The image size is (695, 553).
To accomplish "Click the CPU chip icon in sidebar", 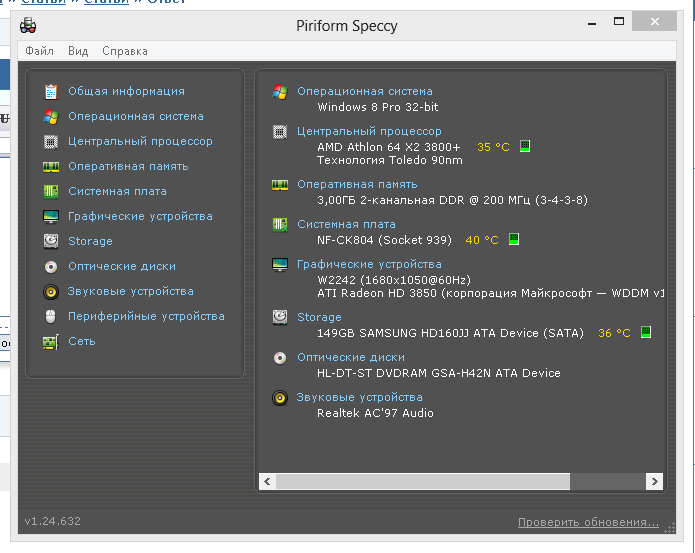I will tap(51, 142).
